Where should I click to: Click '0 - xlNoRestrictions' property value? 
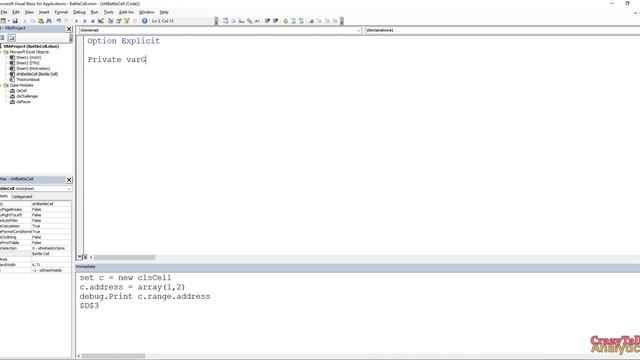(51, 248)
